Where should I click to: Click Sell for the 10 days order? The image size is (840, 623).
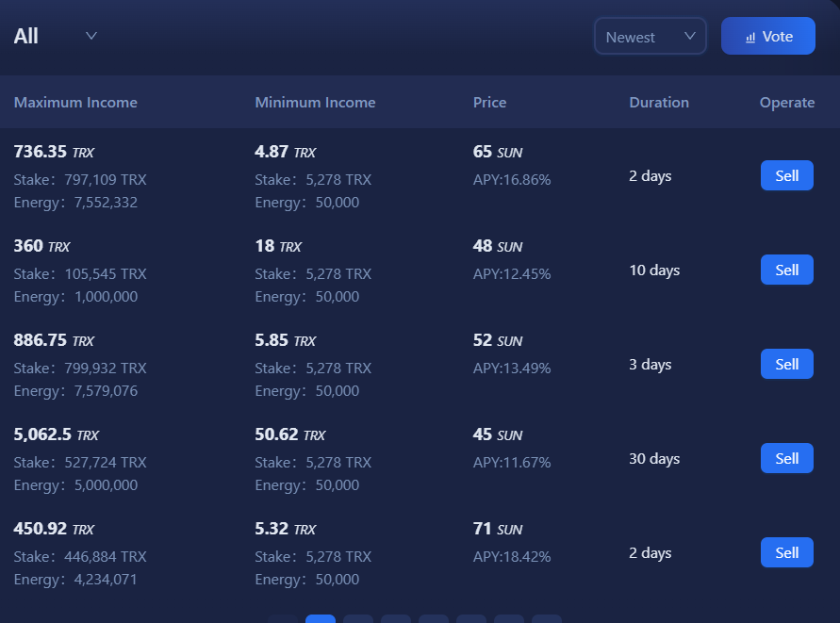[x=786, y=270]
